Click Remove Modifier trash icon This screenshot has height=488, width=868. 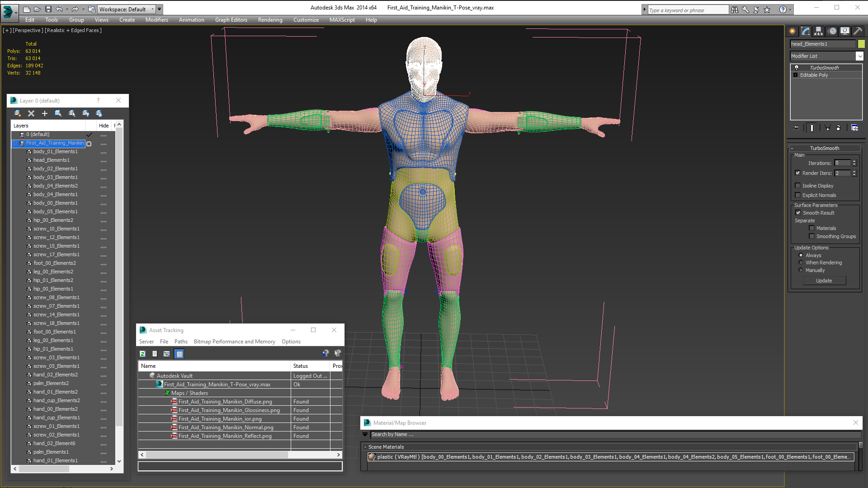pyautogui.click(x=838, y=128)
